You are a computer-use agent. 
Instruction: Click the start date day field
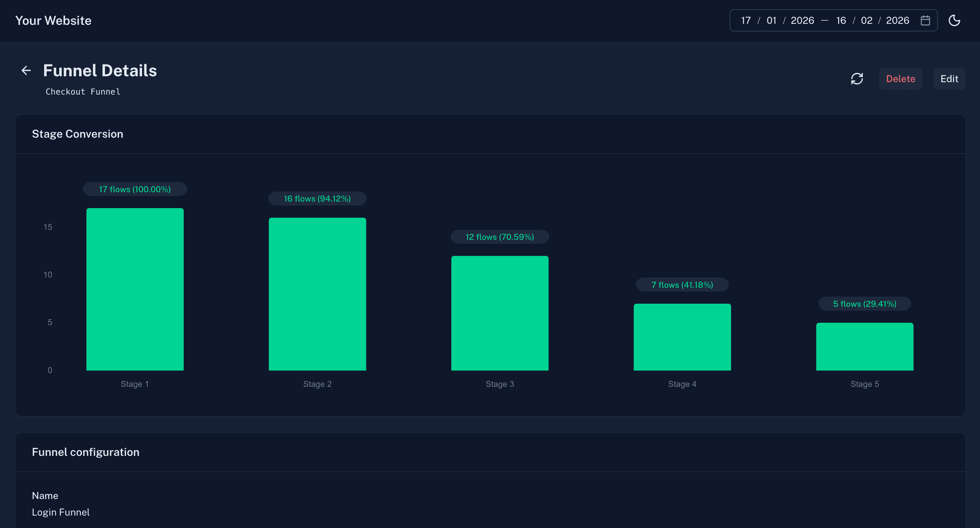(x=745, y=20)
